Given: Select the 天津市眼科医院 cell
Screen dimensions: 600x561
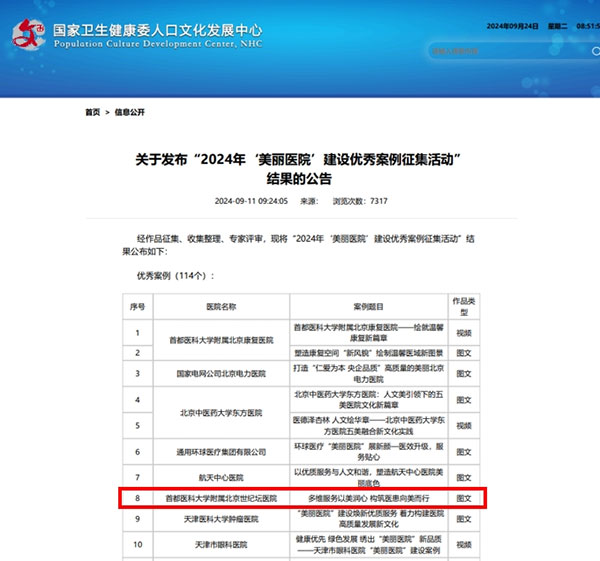Looking at the screenshot, I should coord(221,545).
